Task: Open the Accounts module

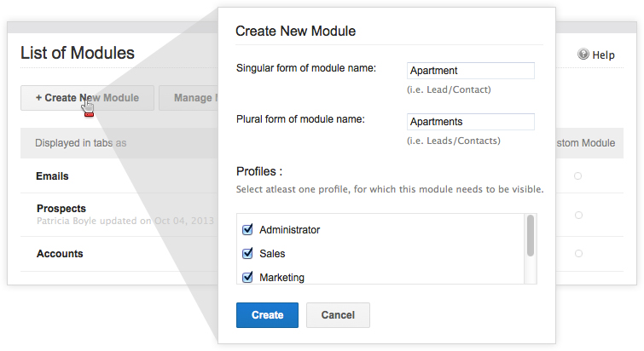Action: (x=60, y=254)
